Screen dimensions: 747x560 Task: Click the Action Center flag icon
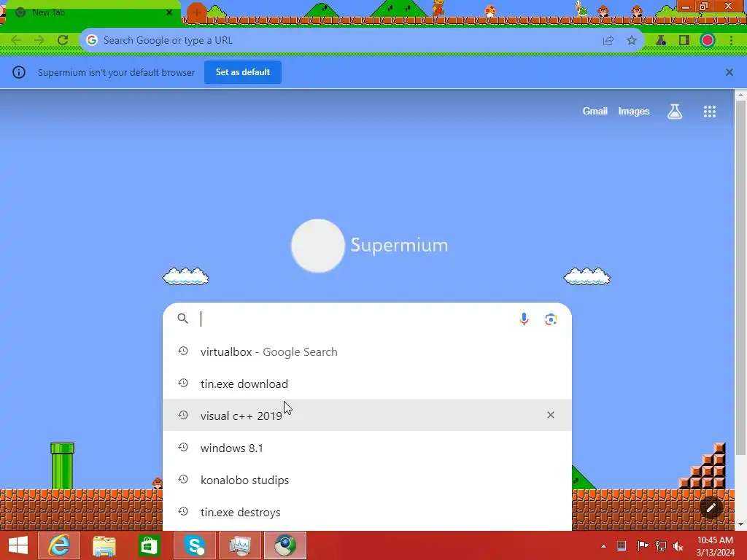643,545
